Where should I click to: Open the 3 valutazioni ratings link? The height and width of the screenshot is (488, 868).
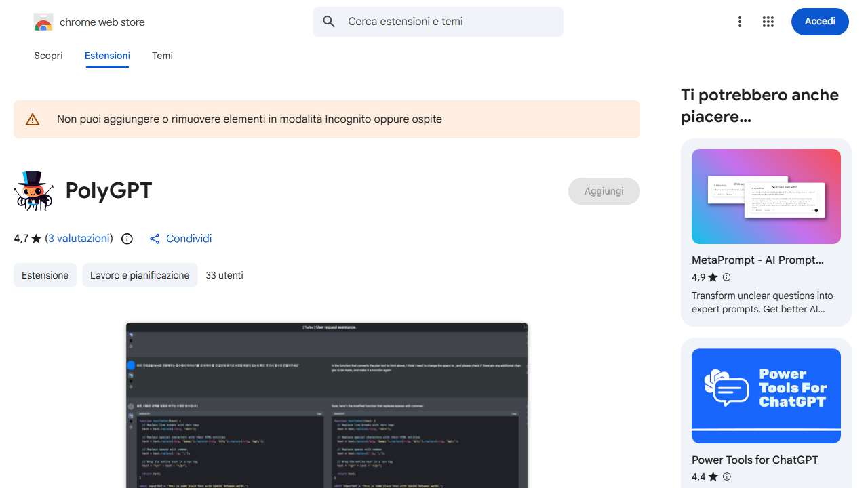coord(79,239)
